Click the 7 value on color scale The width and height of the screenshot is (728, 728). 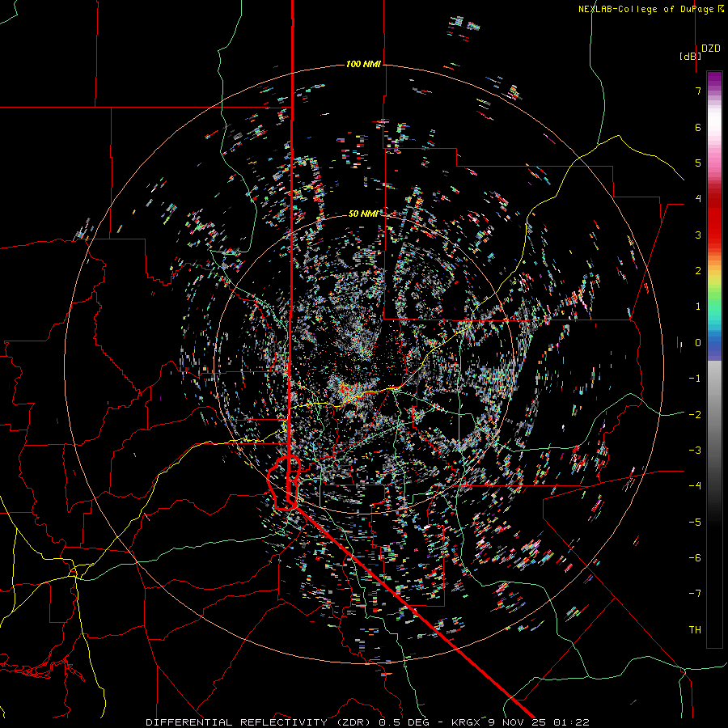tap(698, 91)
